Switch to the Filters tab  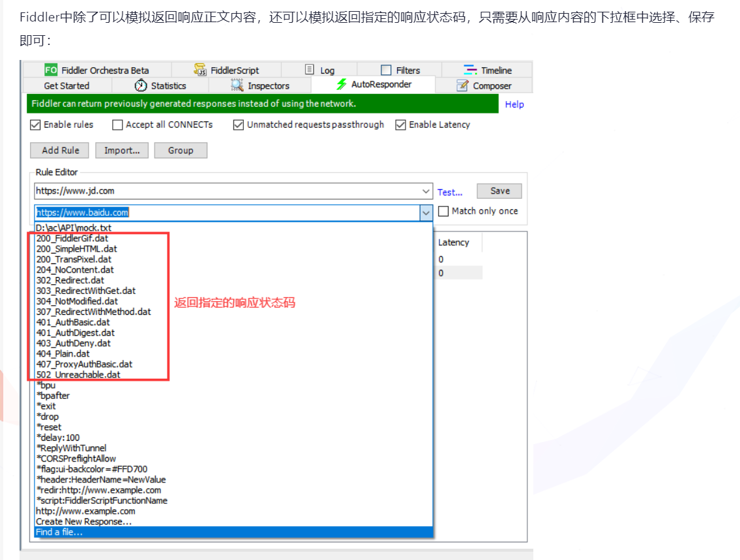pyautogui.click(x=400, y=70)
